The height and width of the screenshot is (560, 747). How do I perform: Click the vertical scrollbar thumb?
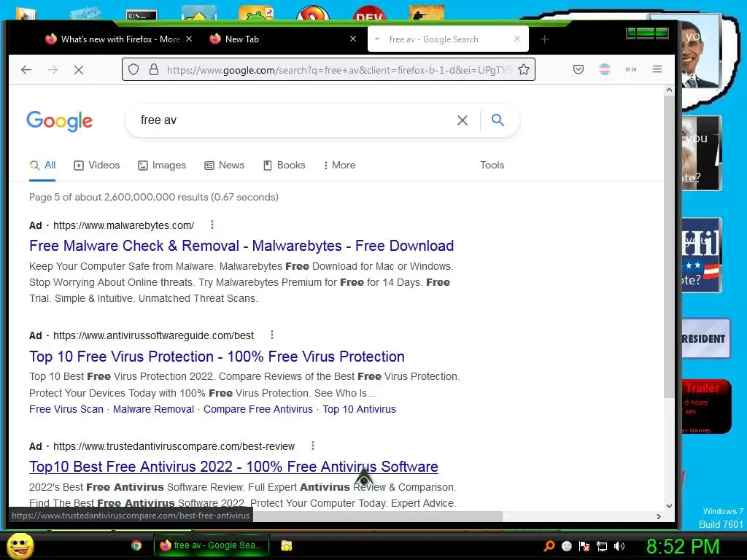point(669,248)
